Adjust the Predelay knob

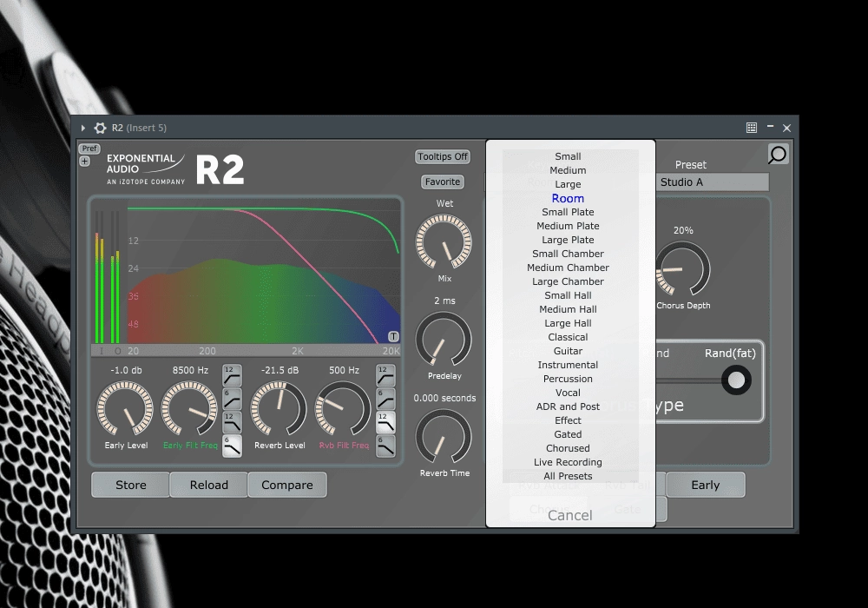point(444,339)
